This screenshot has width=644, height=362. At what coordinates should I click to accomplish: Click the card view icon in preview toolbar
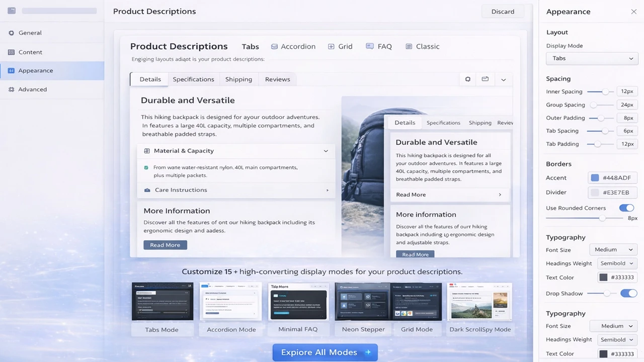(485, 79)
